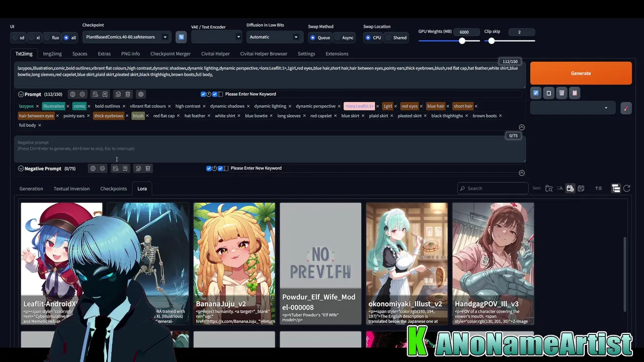Screen dimensions: 644x362
Task: Click the ChatGPT icon in Prompt toolbar
Action: [141, 94]
